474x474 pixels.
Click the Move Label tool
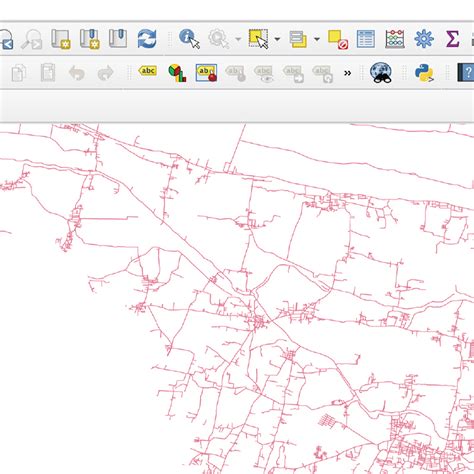click(293, 73)
